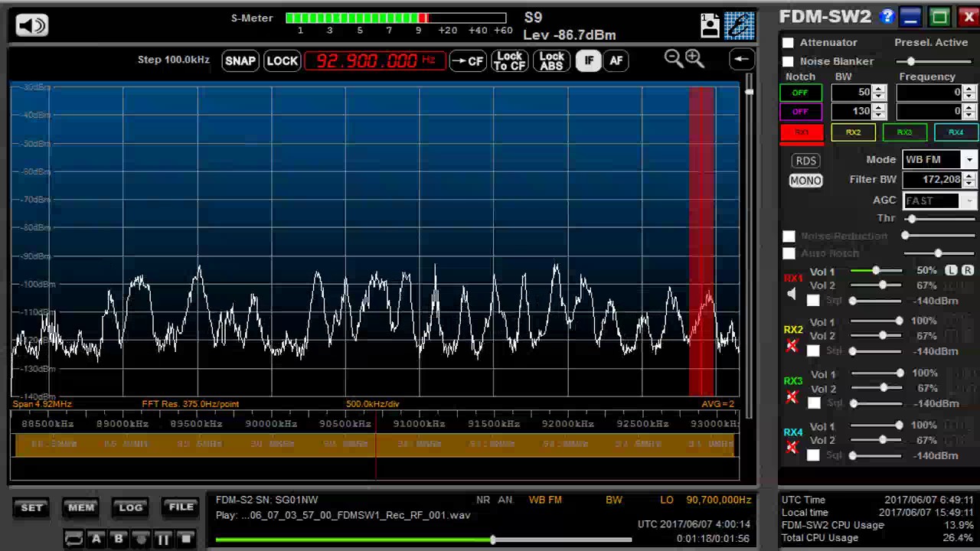Toggle loop playback icon
The height and width of the screenshot is (551, 980).
pos(73,539)
